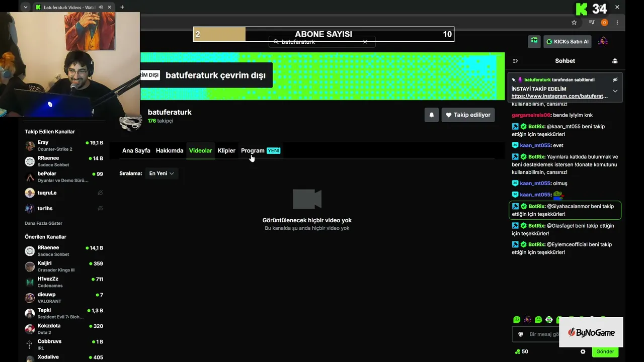
Task: Click BotRix name in Glasfagel message
Action: 537,226
